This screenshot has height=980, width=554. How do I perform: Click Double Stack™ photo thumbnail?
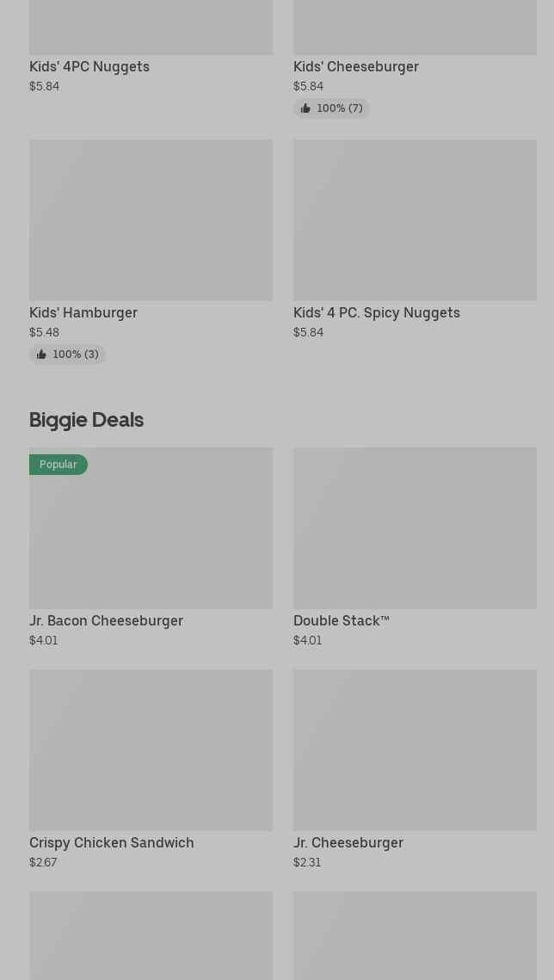[415, 528]
